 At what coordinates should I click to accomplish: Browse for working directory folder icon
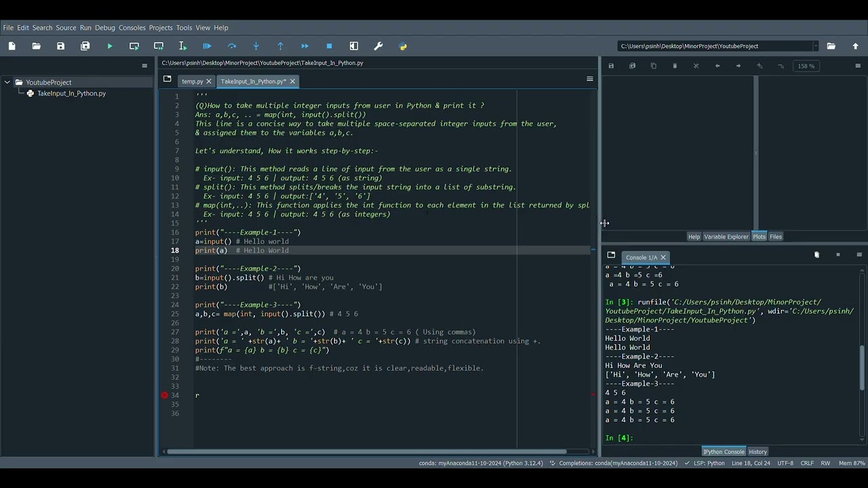pyautogui.click(x=831, y=46)
